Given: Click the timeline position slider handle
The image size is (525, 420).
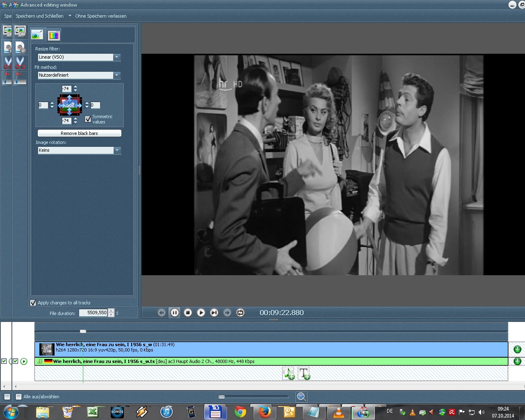Looking at the screenshot, I should [83, 331].
